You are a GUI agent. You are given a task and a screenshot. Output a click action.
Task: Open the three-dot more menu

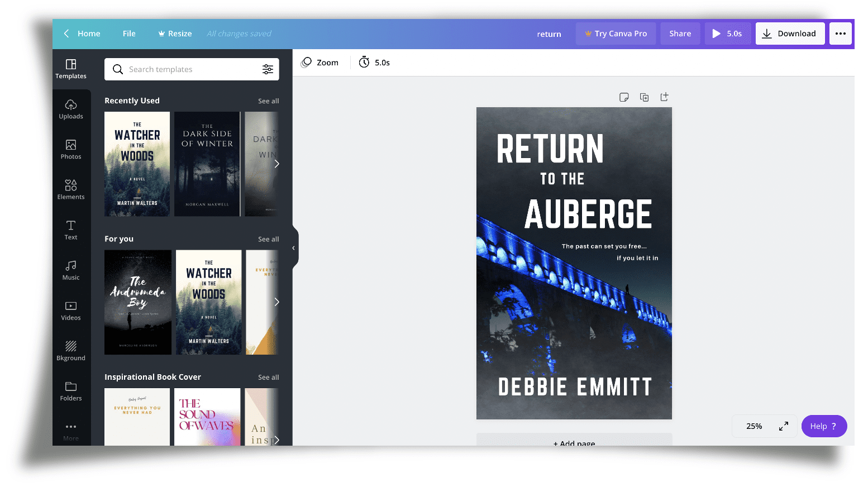coord(840,34)
